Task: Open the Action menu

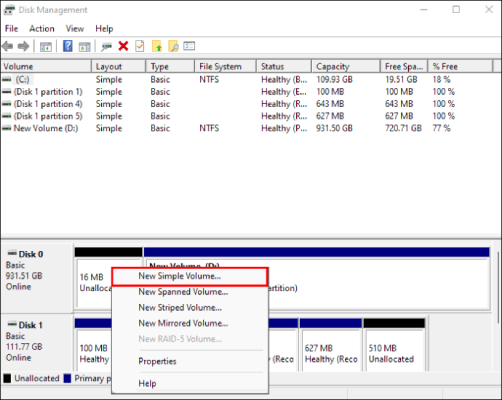Action: [42, 29]
